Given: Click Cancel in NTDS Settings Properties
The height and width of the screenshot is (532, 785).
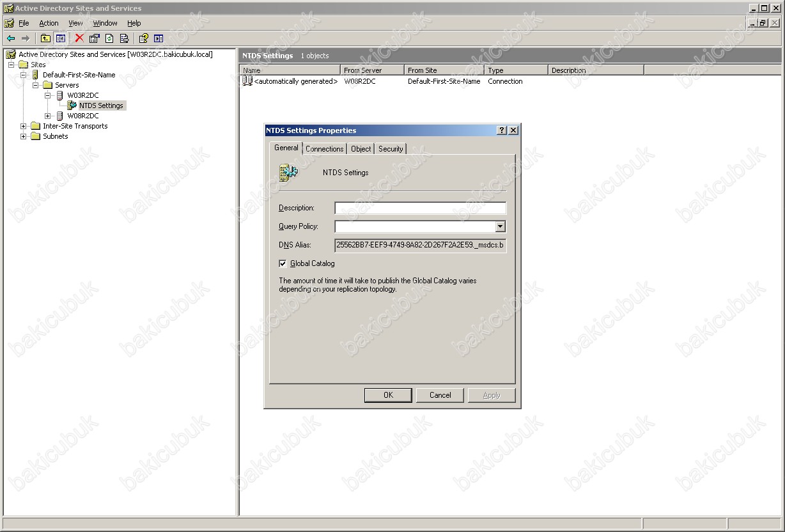Looking at the screenshot, I should (x=440, y=395).
